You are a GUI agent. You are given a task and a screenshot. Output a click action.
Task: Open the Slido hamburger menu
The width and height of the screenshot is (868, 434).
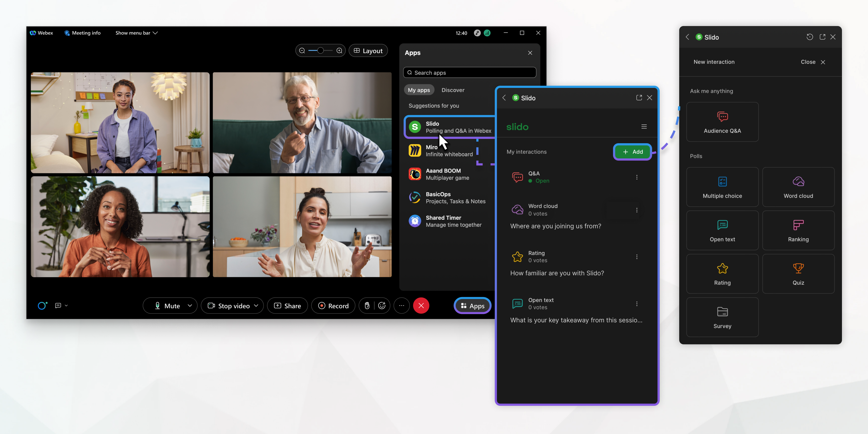pyautogui.click(x=644, y=127)
